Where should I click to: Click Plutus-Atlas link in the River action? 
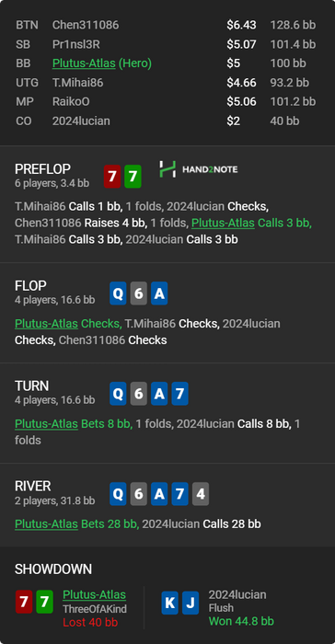click(46, 523)
